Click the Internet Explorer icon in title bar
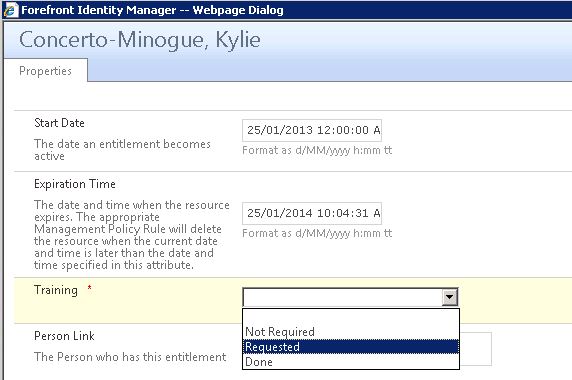Screen dimensions: 572x380 click(x=11, y=10)
